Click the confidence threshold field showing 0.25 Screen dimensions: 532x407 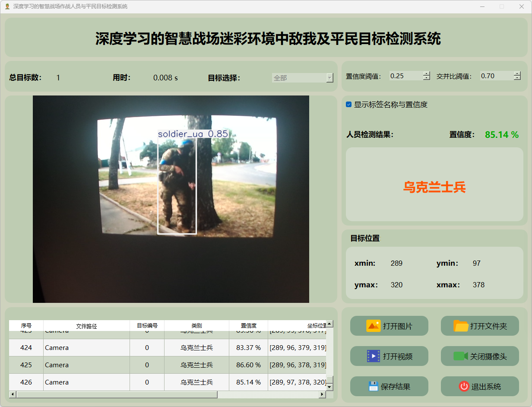pos(405,76)
